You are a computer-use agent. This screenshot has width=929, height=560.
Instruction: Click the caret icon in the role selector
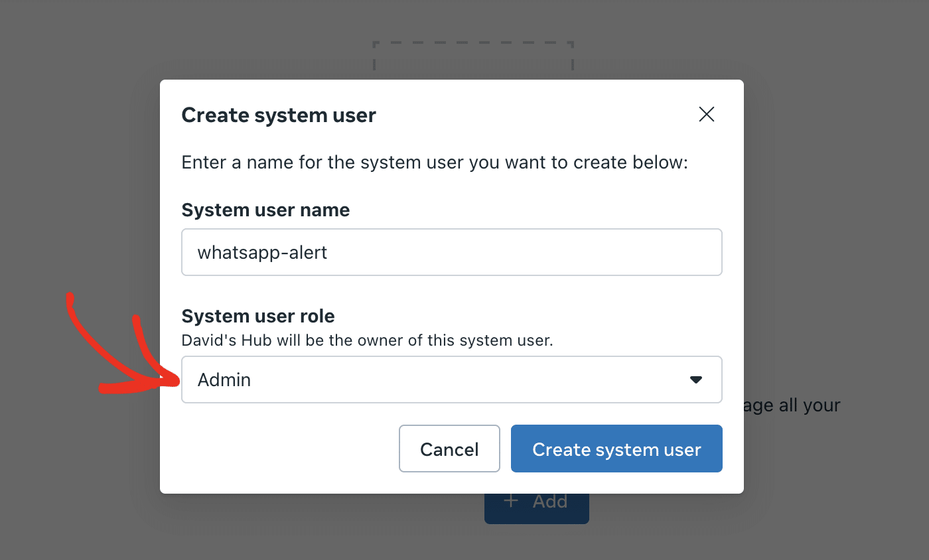[695, 380]
